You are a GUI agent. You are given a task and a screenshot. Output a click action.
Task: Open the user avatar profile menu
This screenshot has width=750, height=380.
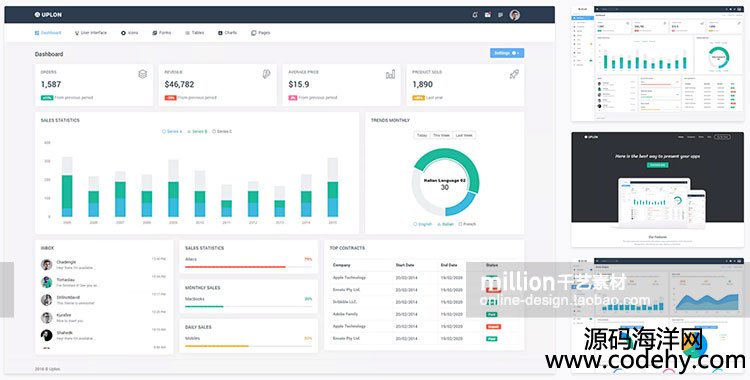point(515,15)
